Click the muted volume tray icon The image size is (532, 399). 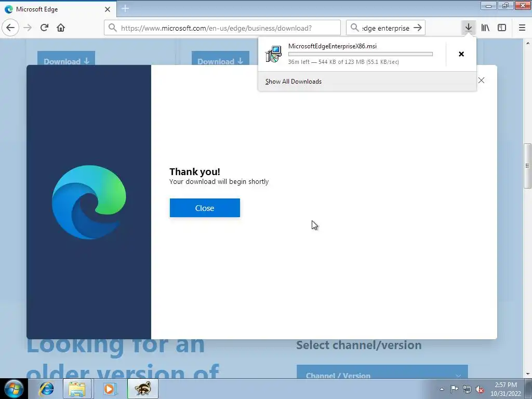480,389
